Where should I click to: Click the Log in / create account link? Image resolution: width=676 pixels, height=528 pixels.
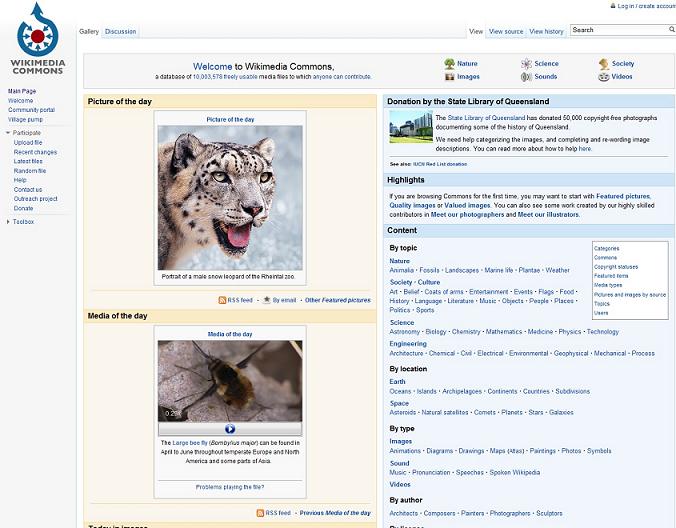(x=645, y=6)
